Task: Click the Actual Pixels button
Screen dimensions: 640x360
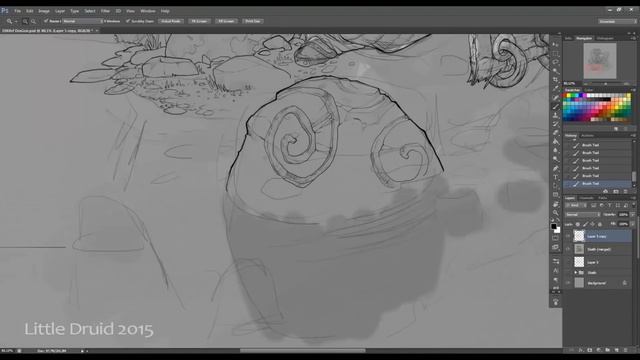Action: pyautogui.click(x=171, y=21)
